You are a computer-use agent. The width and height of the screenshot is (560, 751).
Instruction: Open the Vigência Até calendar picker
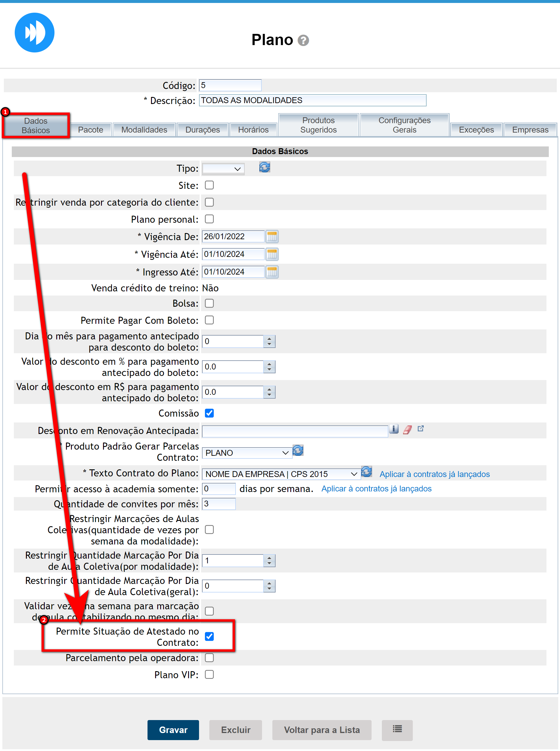[x=272, y=254]
